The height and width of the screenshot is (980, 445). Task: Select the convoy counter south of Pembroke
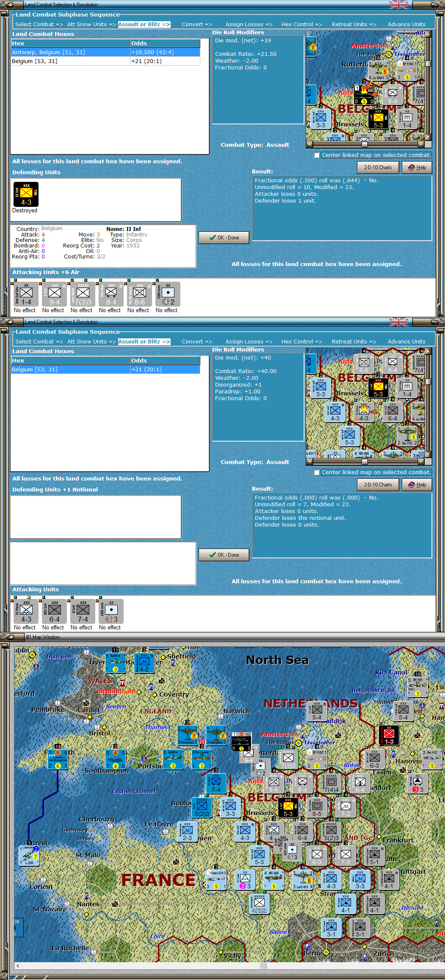pos(58,759)
